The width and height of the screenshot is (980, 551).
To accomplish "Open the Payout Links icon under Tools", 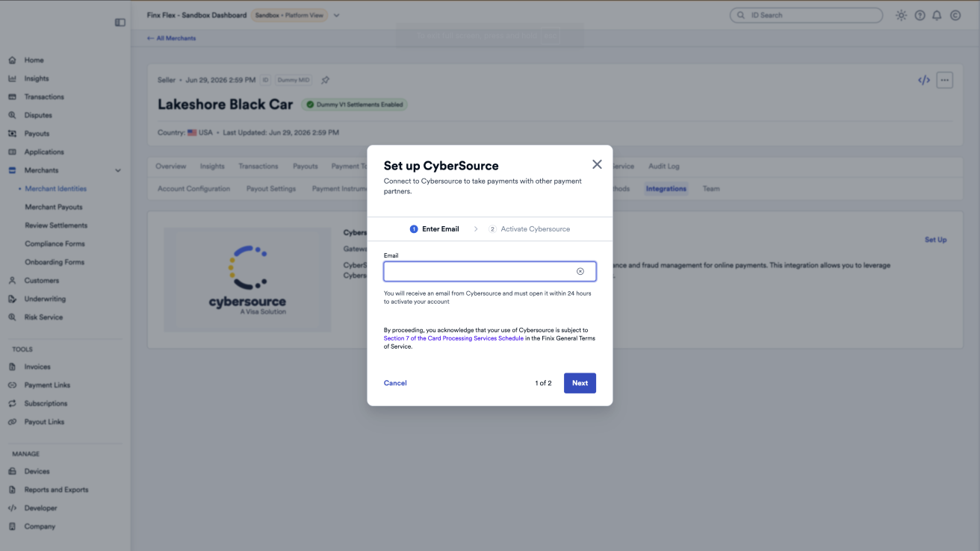I will point(12,422).
